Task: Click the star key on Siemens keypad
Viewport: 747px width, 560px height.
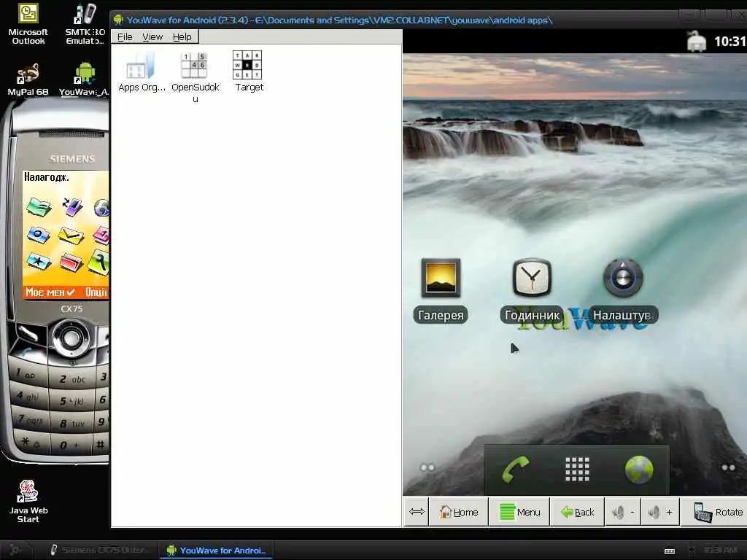Action: (x=31, y=443)
